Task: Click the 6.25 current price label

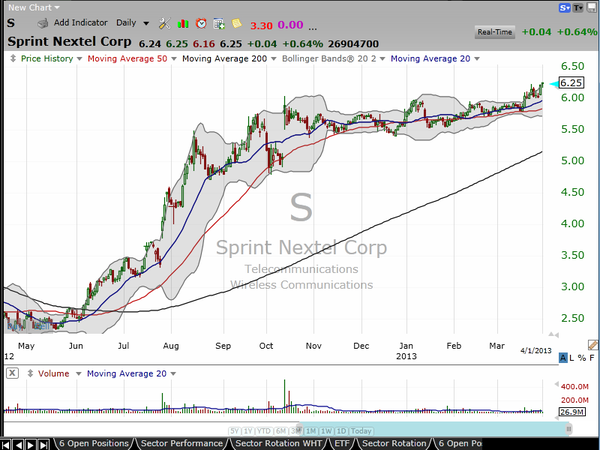Action: coord(571,83)
